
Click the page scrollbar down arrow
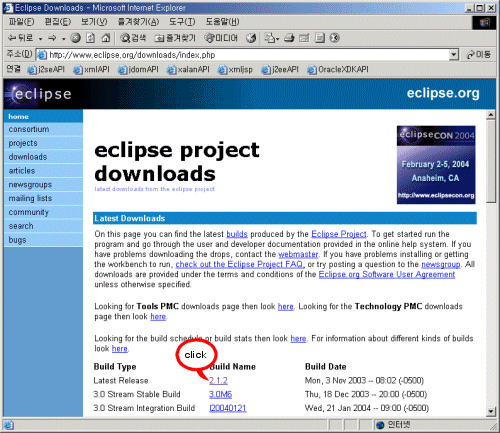tap(490, 411)
